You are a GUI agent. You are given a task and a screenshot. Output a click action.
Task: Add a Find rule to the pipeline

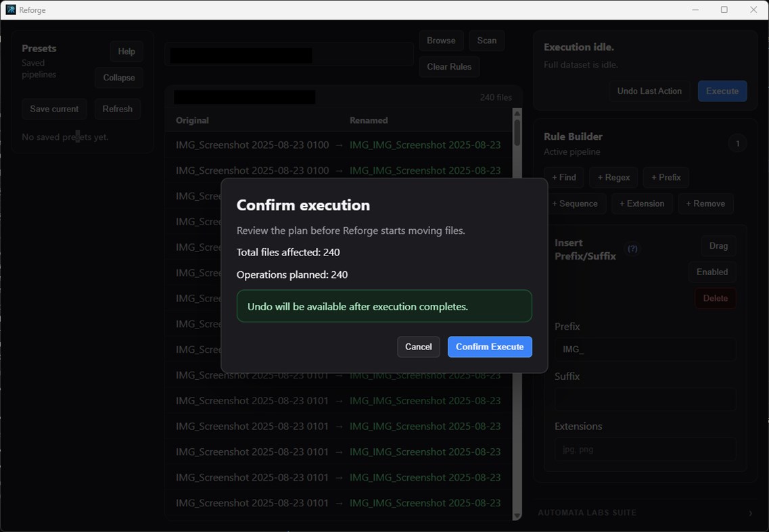pos(563,177)
